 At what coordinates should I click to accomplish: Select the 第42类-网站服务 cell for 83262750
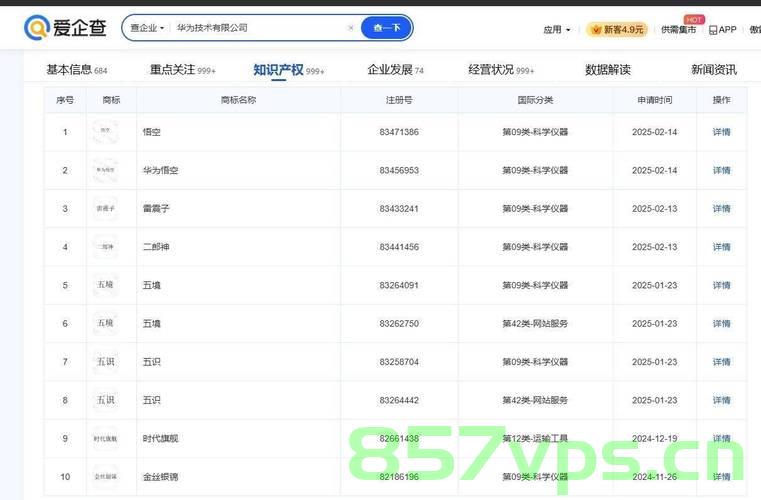tap(535, 324)
